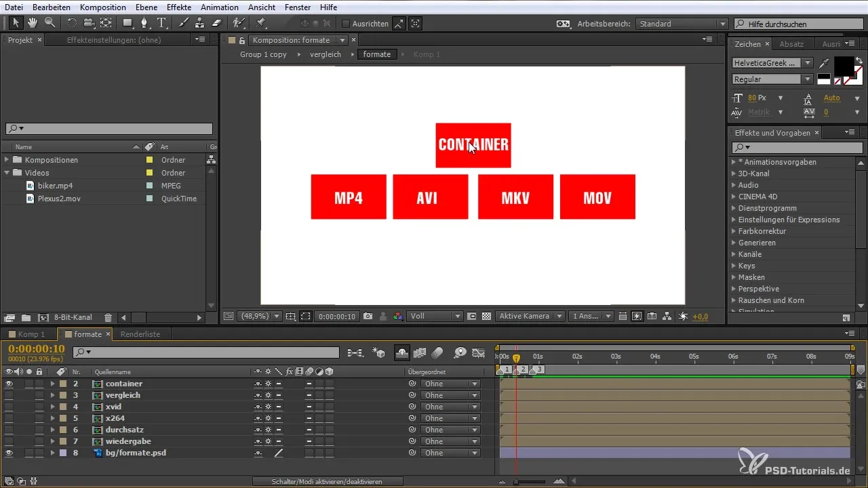This screenshot has height=488, width=868.
Task: Create new folder in Project panel
Action: click(x=26, y=317)
